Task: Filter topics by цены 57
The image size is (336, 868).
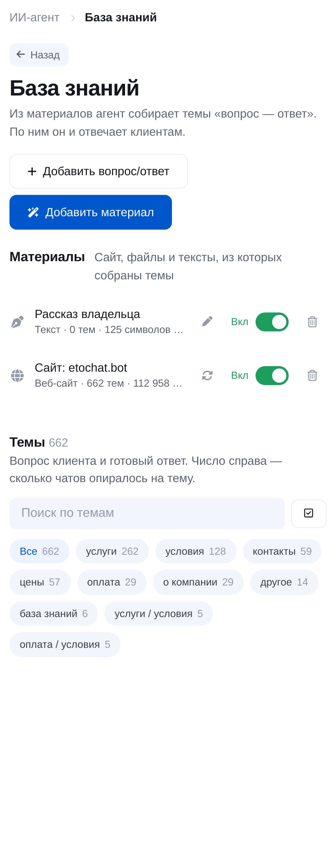Action: coord(40,582)
